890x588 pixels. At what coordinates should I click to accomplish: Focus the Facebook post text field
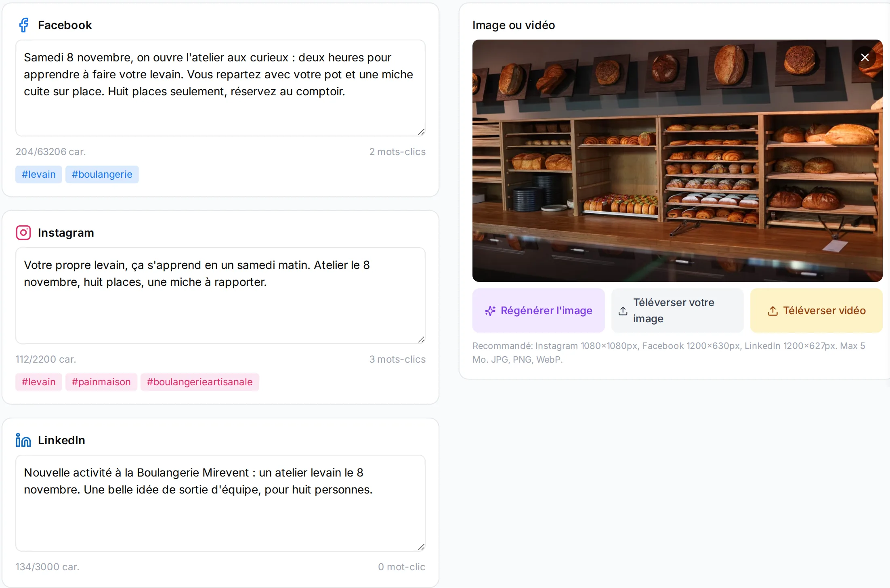(x=220, y=88)
